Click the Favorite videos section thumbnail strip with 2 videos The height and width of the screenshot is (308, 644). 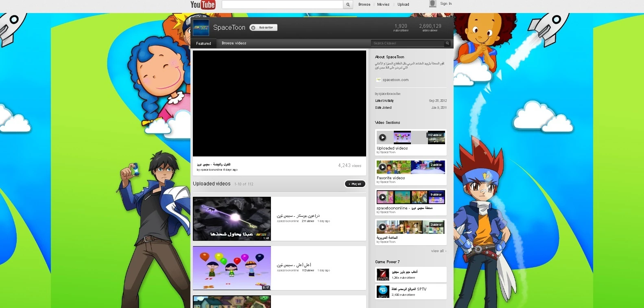[411, 167]
